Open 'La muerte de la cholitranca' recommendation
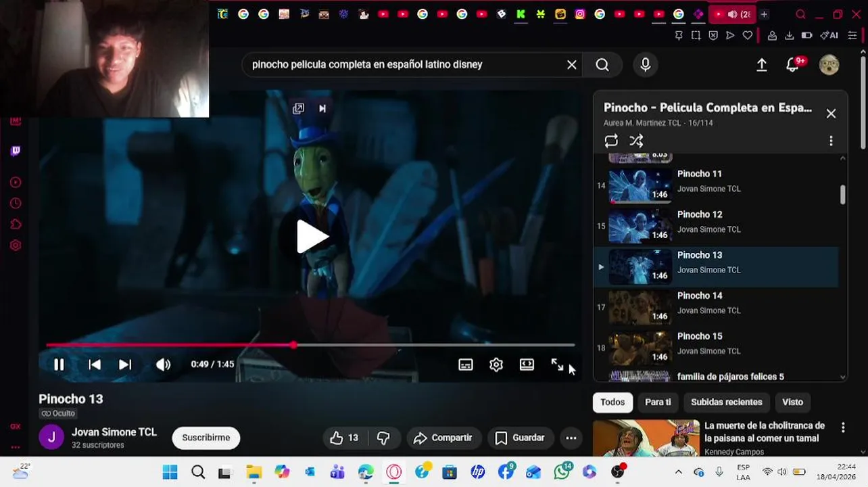The image size is (868, 487). point(765,432)
